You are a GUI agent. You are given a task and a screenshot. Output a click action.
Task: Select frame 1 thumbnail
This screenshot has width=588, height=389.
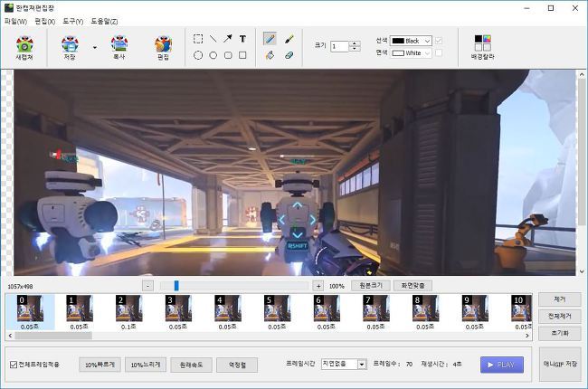(80, 308)
